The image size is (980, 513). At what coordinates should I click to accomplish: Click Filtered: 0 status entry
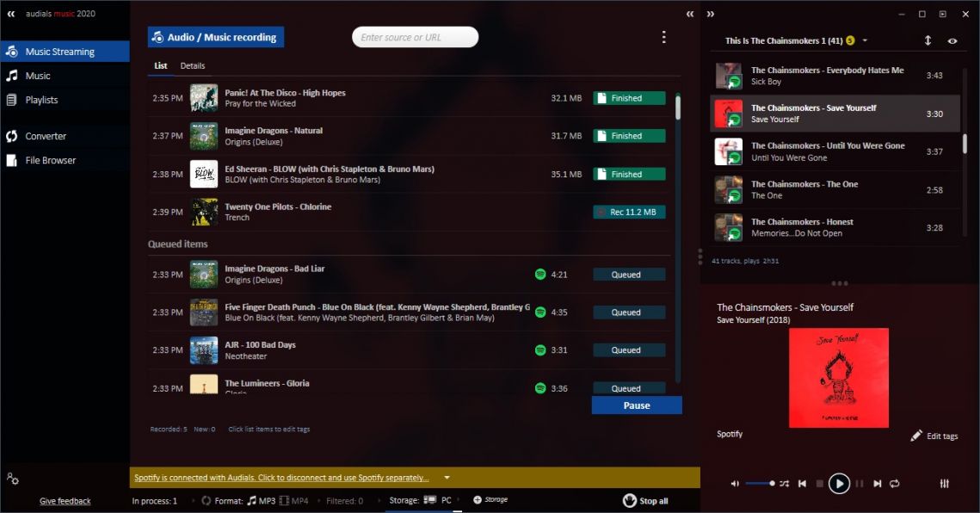click(344, 501)
